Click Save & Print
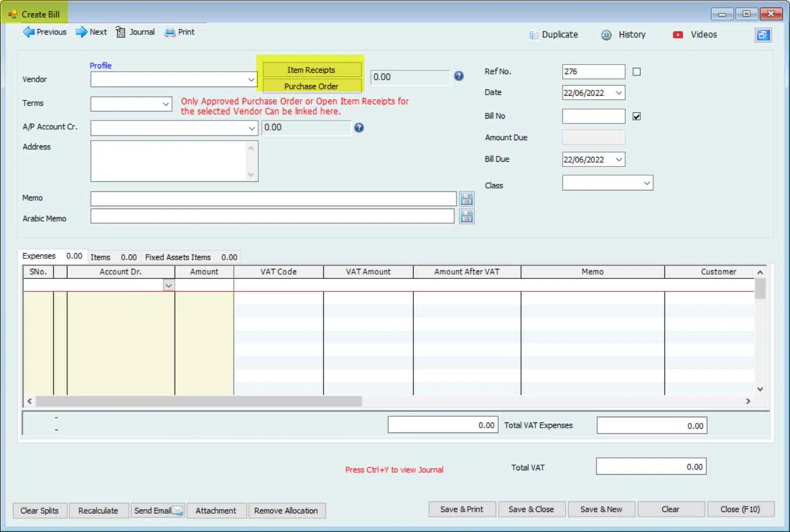The width and height of the screenshot is (790, 532). [462, 509]
